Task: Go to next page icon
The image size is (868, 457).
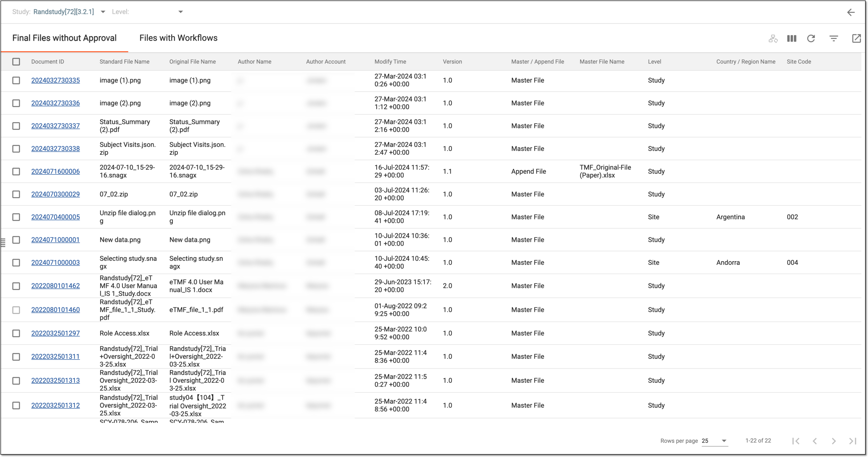Action: click(834, 441)
